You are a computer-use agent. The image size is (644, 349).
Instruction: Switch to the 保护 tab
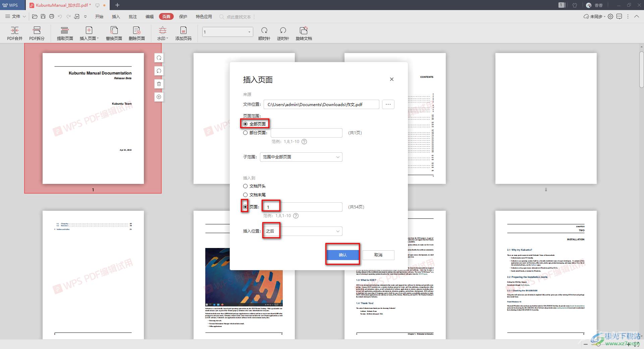tap(183, 16)
